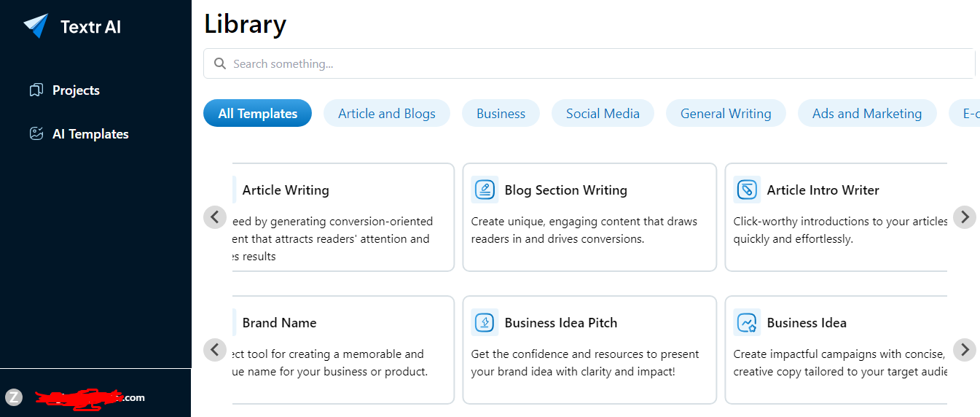Image resolution: width=980 pixels, height=417 pixels.
Task: Switch to the Article and Blogs tab
Action: [x=387, y=113]
